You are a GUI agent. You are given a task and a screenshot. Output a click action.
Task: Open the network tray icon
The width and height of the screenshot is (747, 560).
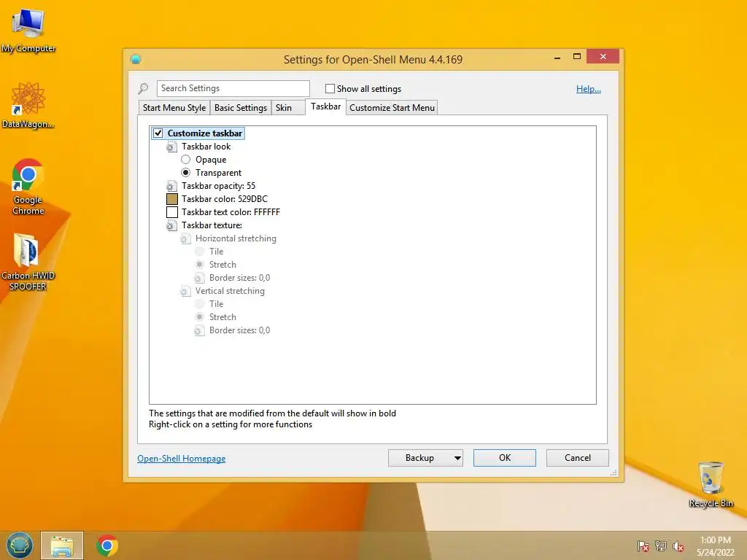[x=661, y=546]
